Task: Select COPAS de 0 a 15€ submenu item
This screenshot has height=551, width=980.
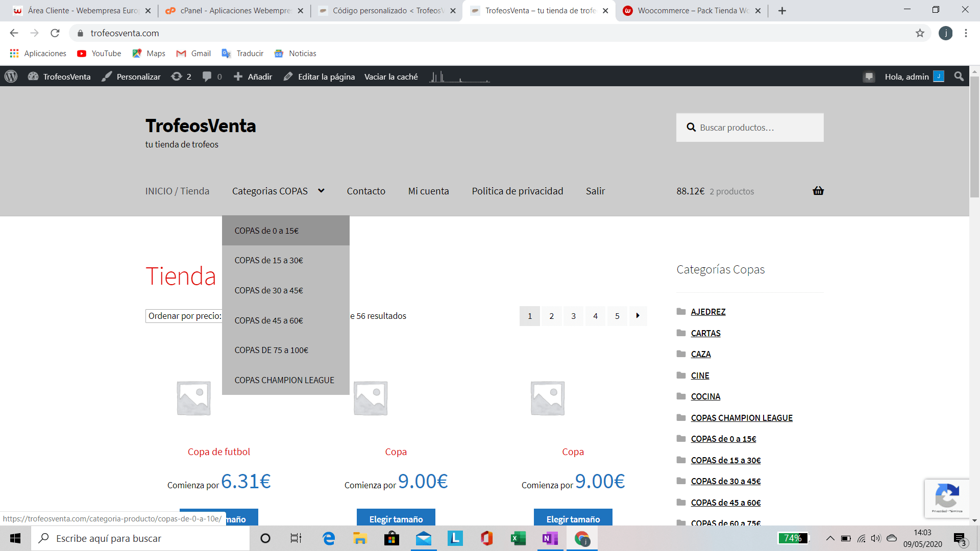Action: [286, 231]
